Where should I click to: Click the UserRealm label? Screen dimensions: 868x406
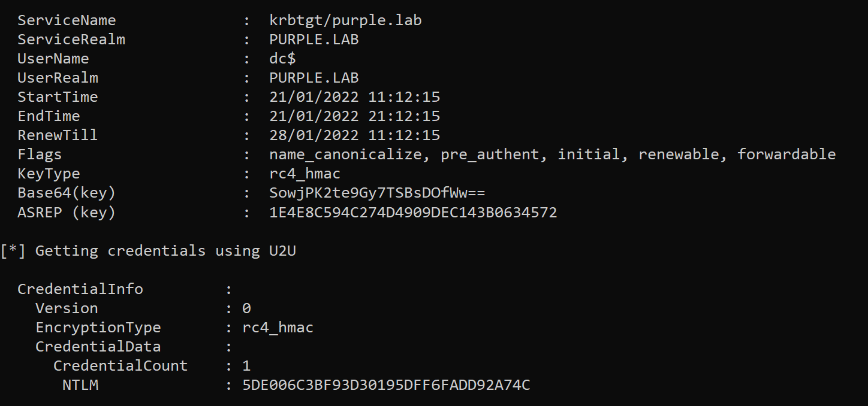point(58,78)
